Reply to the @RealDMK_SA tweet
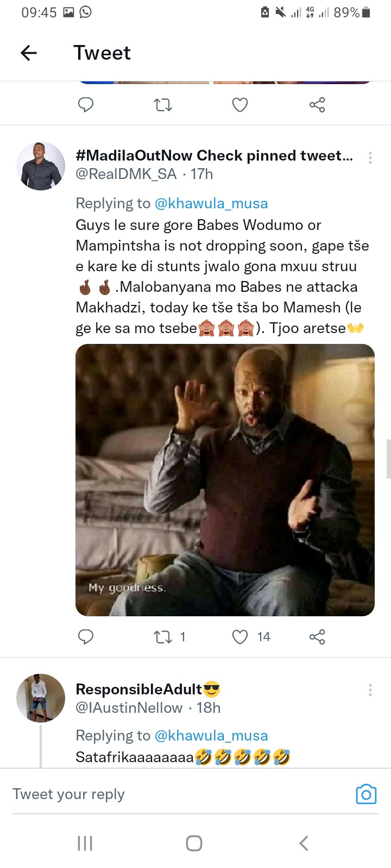 (86, 636)
